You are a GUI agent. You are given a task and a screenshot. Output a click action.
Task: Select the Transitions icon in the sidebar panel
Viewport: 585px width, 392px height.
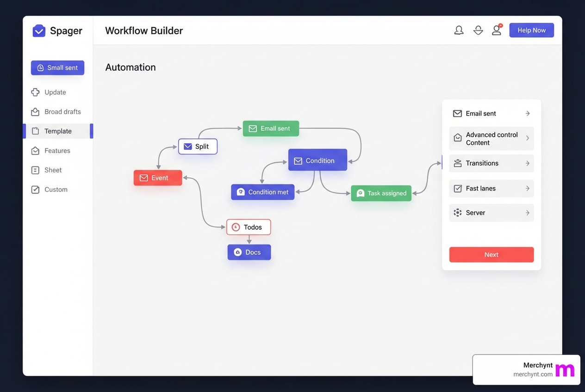tap(457, 163)
